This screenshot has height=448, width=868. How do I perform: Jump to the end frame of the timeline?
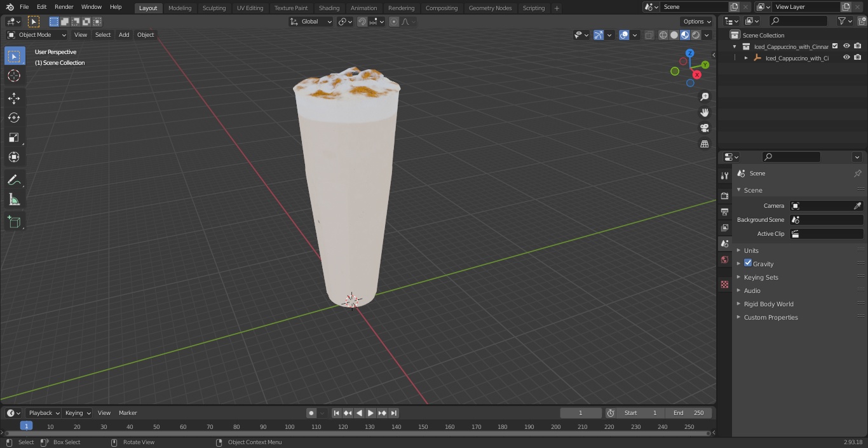(x=393, y=413)
